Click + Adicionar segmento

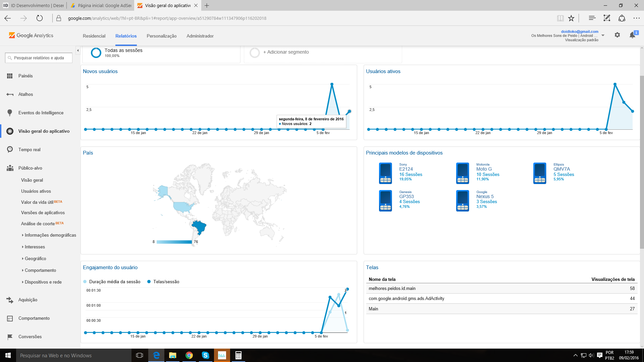click(286, 52)
